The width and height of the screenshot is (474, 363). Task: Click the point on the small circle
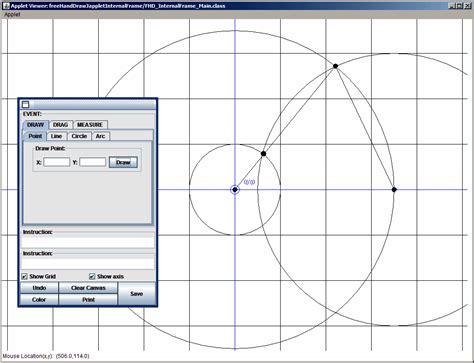click(x=263, y=154)
